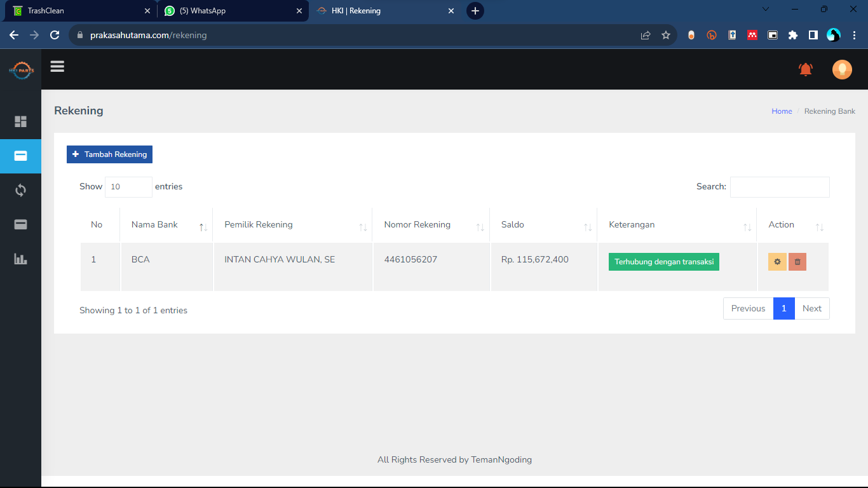Click the sync arrows sidebar icon
Screen dimensions: 868x488
click(x=20, y=190)
